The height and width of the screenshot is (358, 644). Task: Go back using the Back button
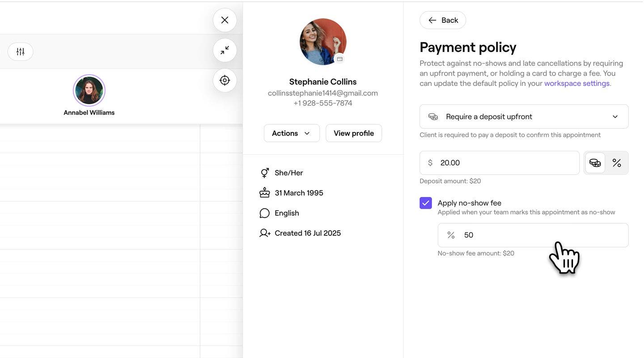click(x=443, y=20)
